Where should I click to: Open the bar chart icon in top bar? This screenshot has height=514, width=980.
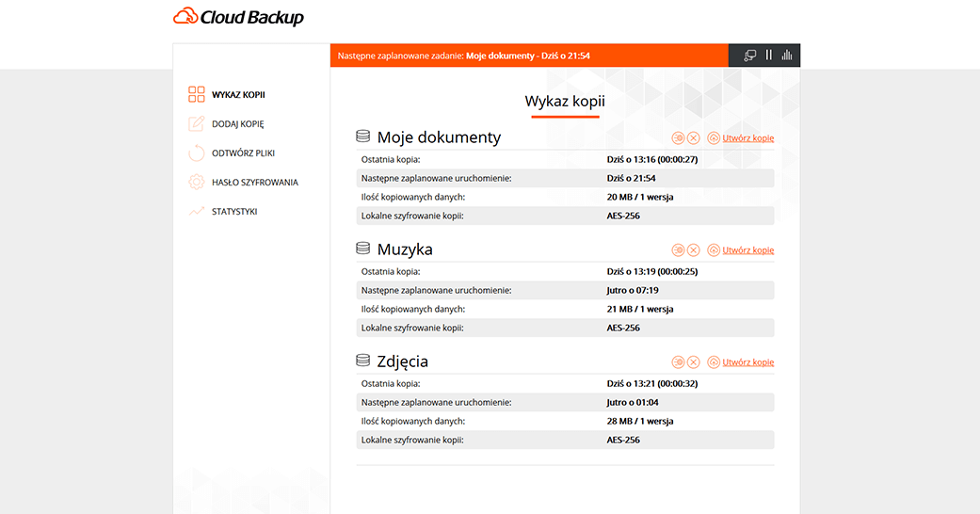tap(787, 56)
